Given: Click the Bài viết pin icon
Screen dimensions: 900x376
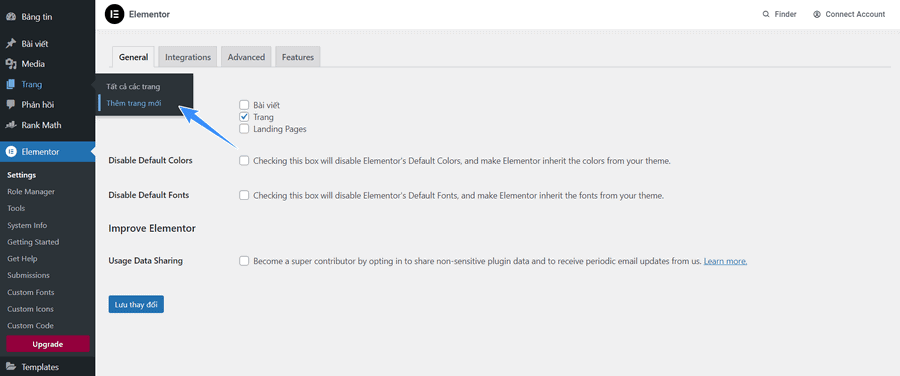Looking at the screenshot, I should pyautogui.click(x=10, y=44).
